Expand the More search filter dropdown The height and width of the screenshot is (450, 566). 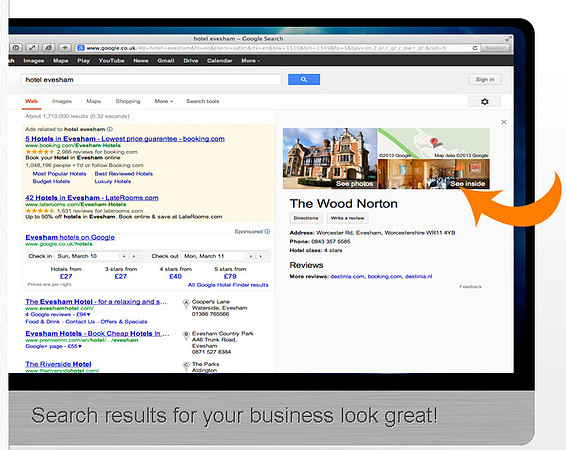point(164,101)
